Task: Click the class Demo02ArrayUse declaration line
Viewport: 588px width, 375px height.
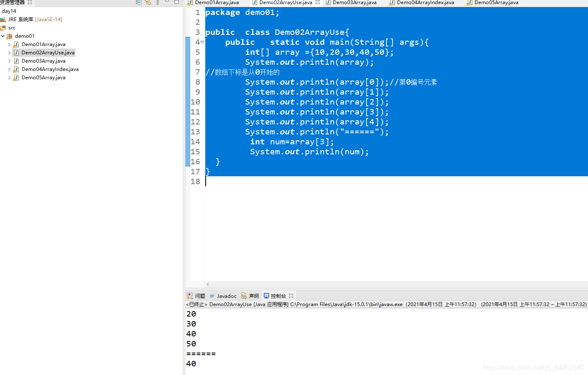Action: (277, 32)
